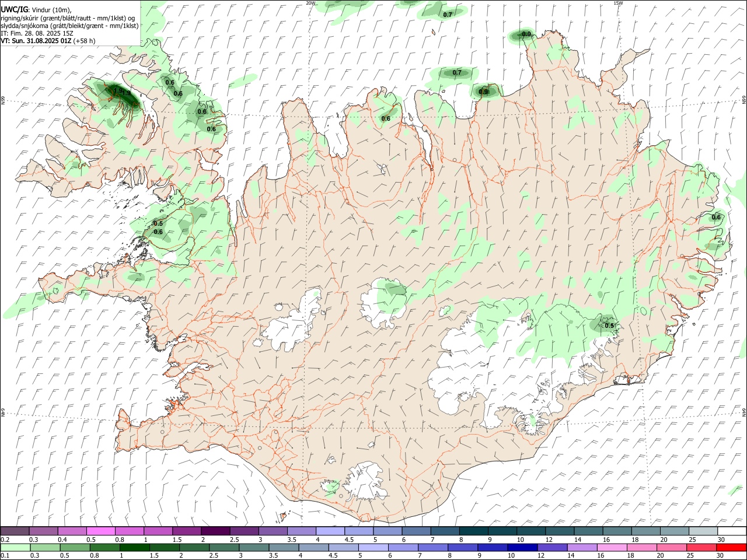
Task: Click the '0.7' value at the map's top edge
Action: coord(448,15)
